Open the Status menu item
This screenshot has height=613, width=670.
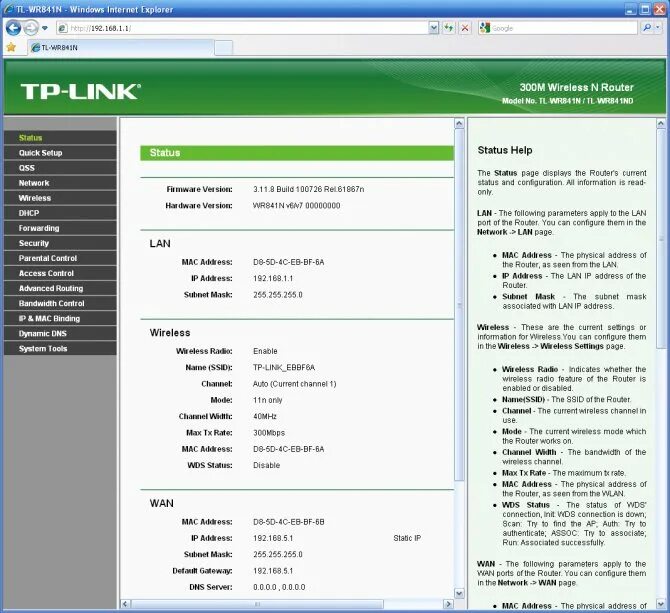click(60, 138)
